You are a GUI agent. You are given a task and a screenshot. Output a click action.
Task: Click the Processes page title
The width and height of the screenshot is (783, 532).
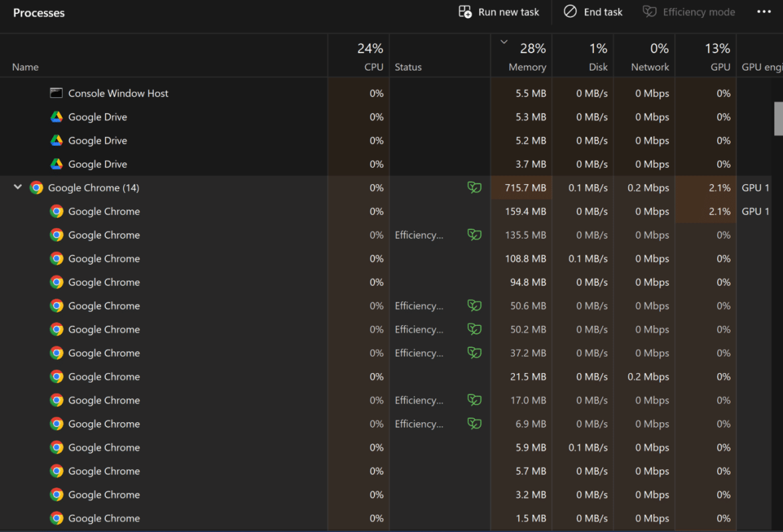coord(39,13)
